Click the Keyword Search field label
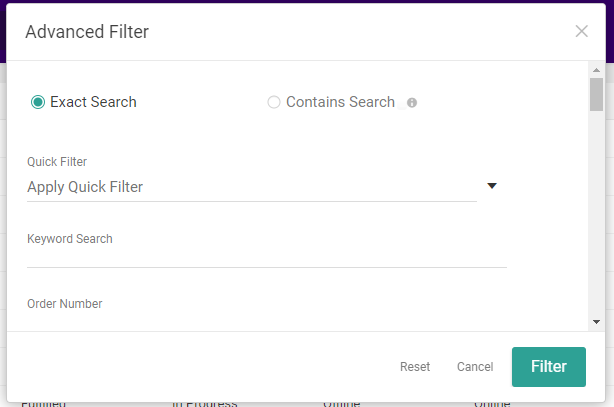The height and width of the screenshot is (407, 614). pyautogui.click(x=70, y=239)
